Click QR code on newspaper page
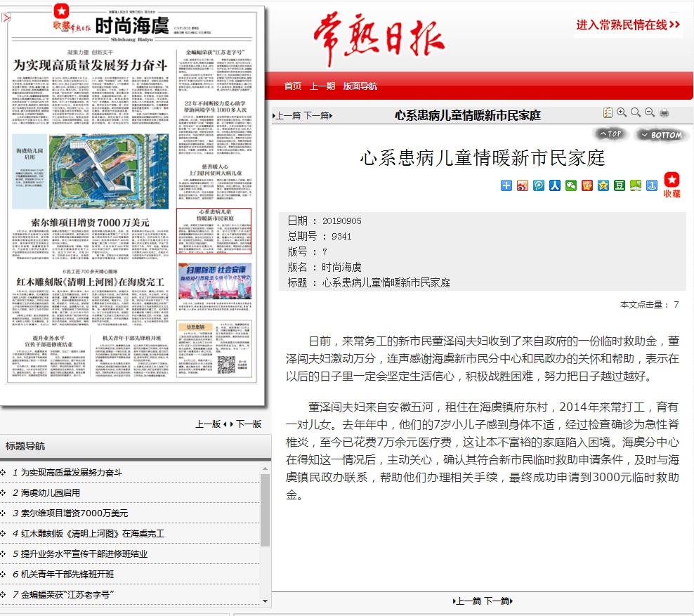This screenshot has height=616, width=694. pos(225,365)
